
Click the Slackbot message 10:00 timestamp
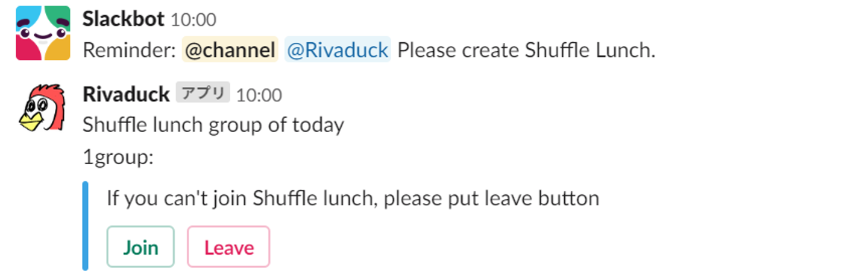click(x=193, y=20)
